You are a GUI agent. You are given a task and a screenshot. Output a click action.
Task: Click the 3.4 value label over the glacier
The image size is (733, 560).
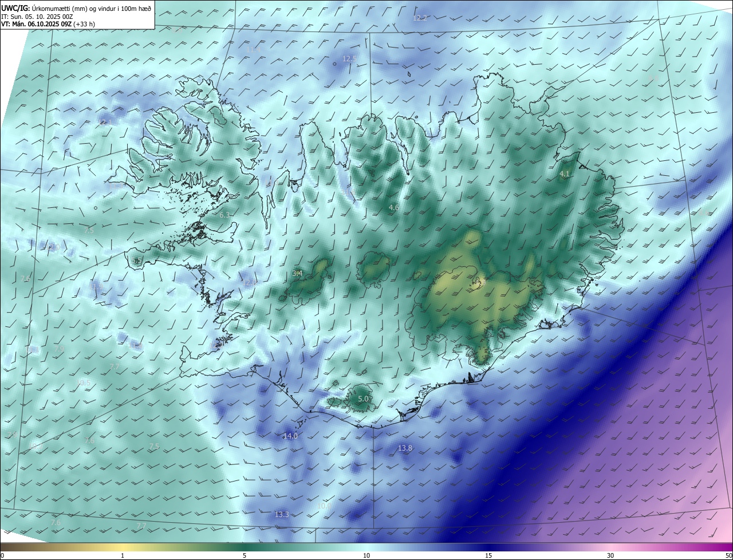pyautogui.click(x=297, y=274)
